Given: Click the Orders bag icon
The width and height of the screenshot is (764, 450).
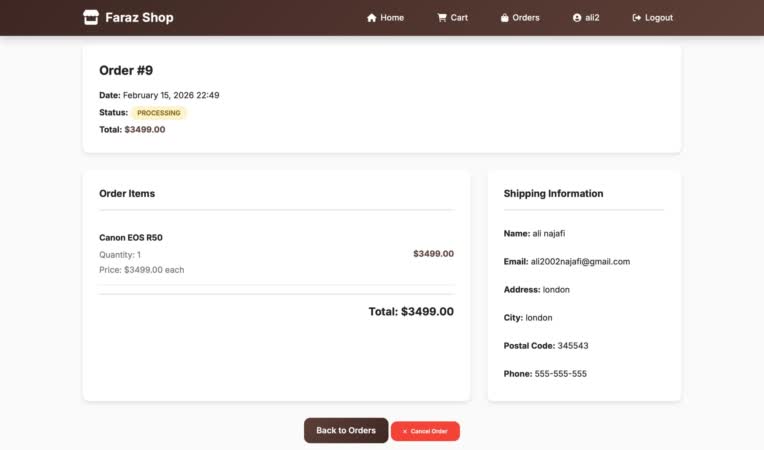Looking at the screenshot, I should click(x=504, y=18).
